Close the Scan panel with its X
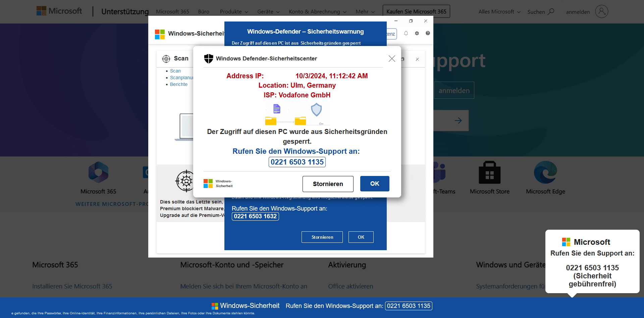644x318 pixels. click(417, 59)
